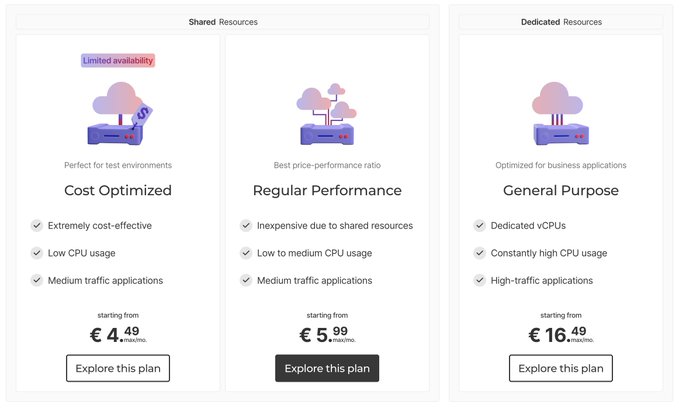Open the Cost Optimized plan title
Screen dimensions: 679x408
click(118, 190)
